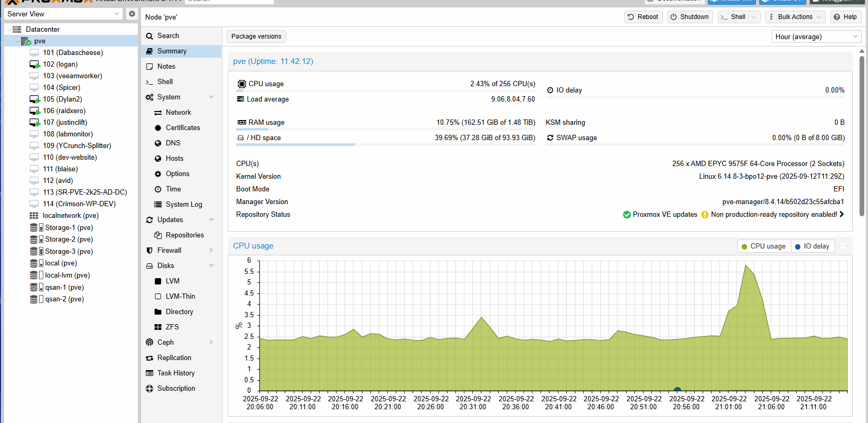Collapse the System section arrow
This screenshot has width=868, height=423.
[x=211, y=97]
